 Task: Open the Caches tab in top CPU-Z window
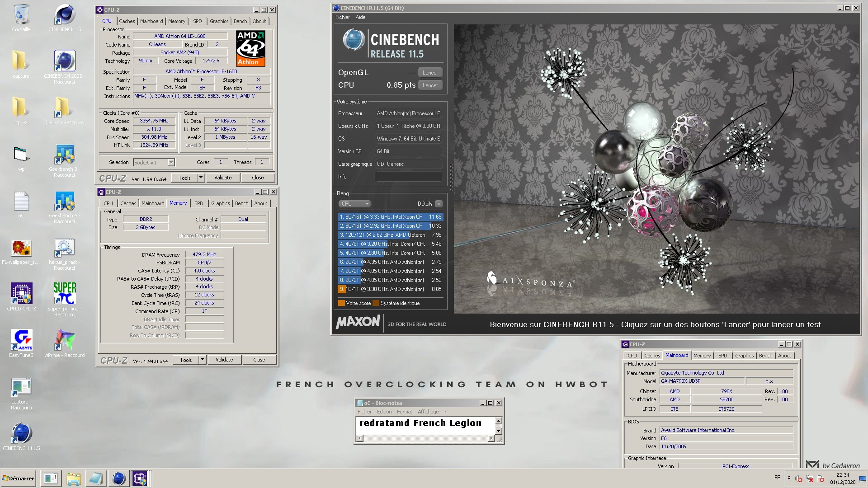[127, 21]
